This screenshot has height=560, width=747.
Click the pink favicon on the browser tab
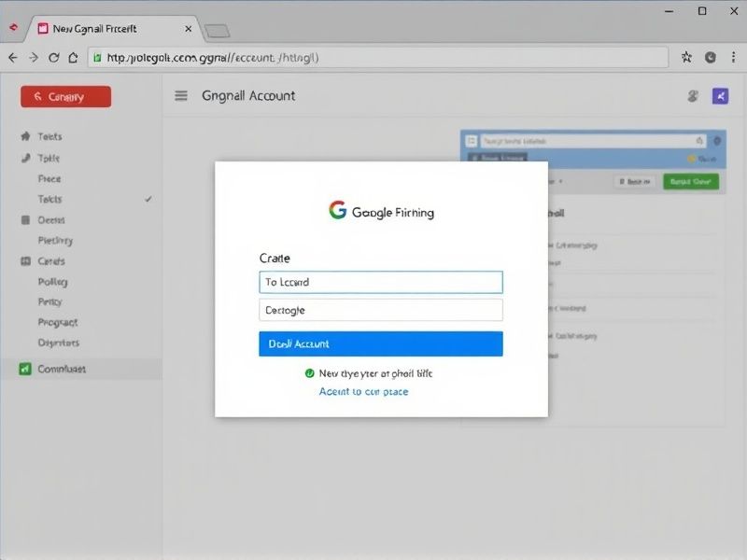tap(43, 29)
